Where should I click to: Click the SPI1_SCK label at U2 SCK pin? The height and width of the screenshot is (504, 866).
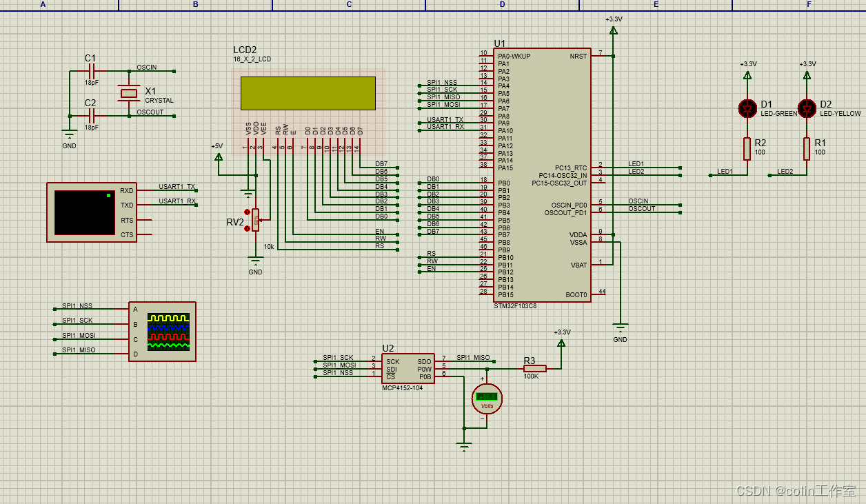(x=338, y=358)
